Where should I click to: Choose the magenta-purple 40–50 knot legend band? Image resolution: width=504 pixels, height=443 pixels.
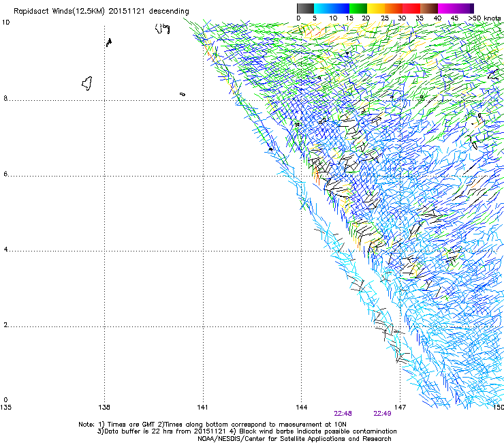click(456, 8)
